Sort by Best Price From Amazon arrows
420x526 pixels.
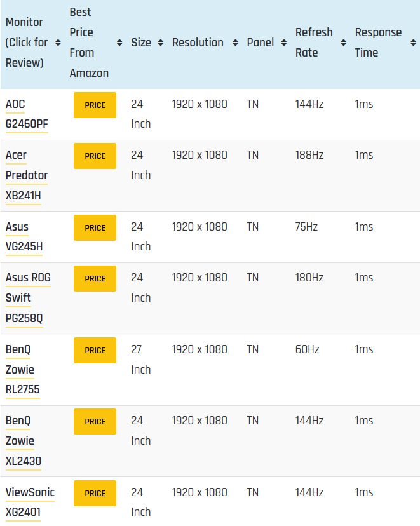coord(119,43)
